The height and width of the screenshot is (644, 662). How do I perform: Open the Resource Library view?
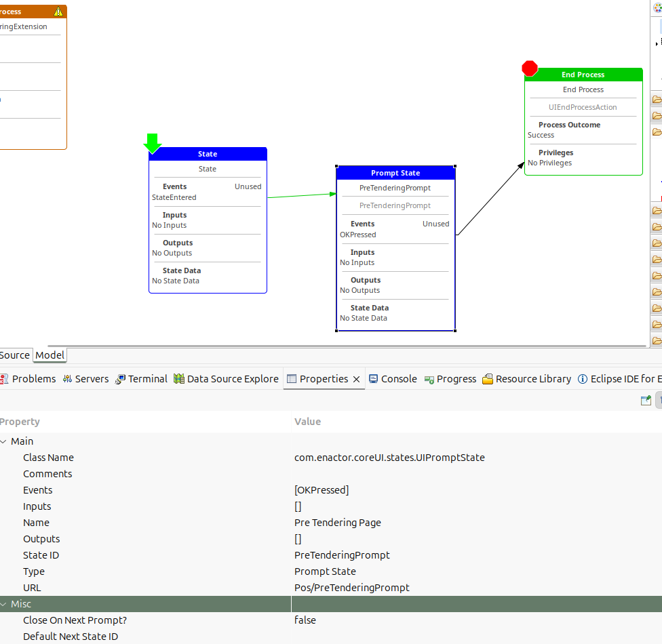pos(526,379)
